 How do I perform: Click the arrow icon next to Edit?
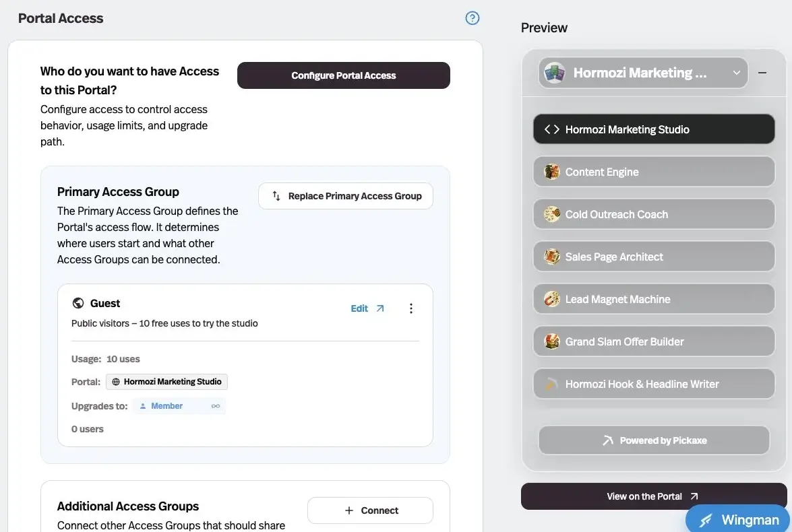380,308
